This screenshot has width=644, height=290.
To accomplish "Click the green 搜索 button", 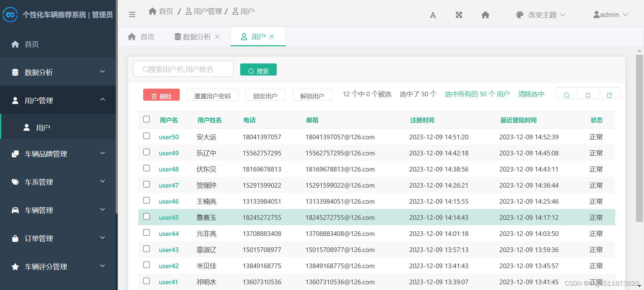I will tap(258, 70).
